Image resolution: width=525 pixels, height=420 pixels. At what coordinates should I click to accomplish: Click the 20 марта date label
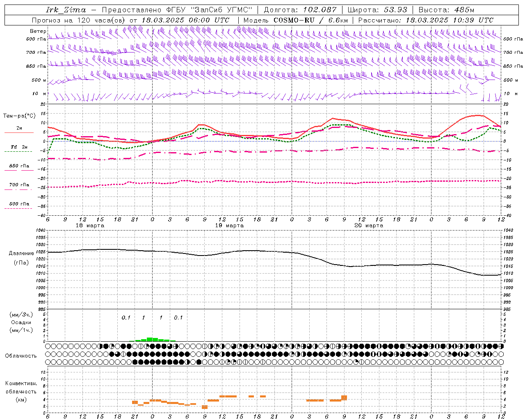click(x=369, y=226)
